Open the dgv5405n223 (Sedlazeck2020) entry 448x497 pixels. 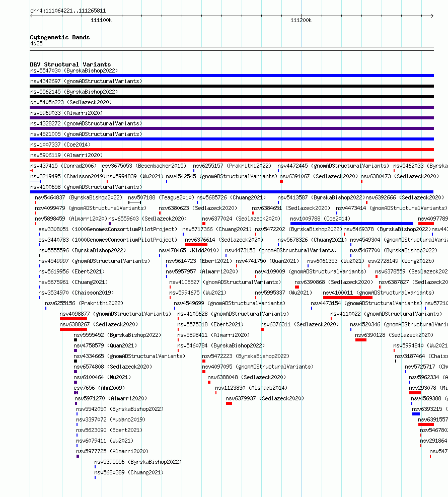click(x=71, y=102)
